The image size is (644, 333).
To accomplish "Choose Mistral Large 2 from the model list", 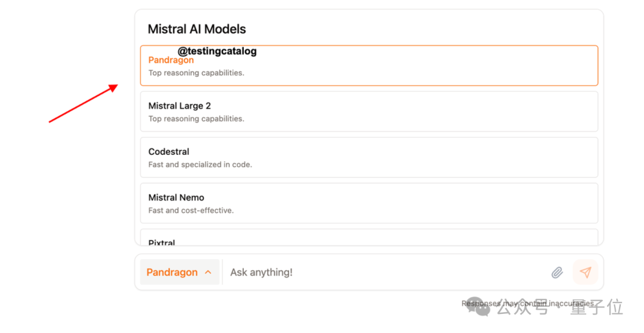I will 369,111.
